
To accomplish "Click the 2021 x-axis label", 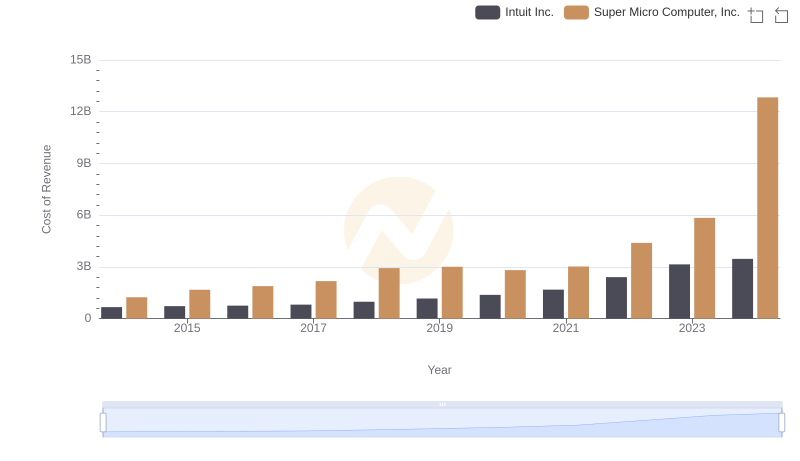I will (x=565, y=328).
